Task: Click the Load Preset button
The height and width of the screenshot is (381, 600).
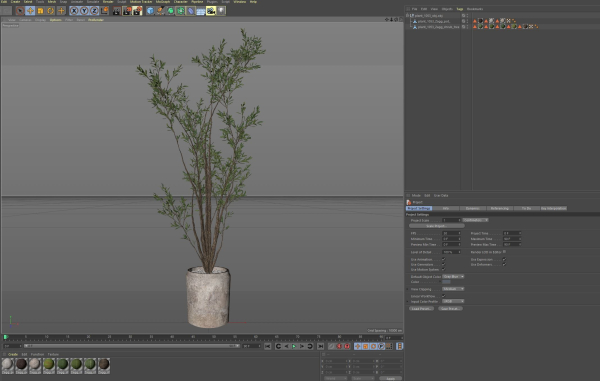Action: point(421,309)
